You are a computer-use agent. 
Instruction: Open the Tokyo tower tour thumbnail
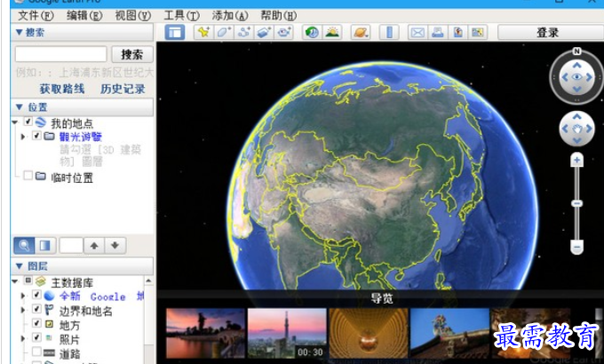click(x=287, y=333)
